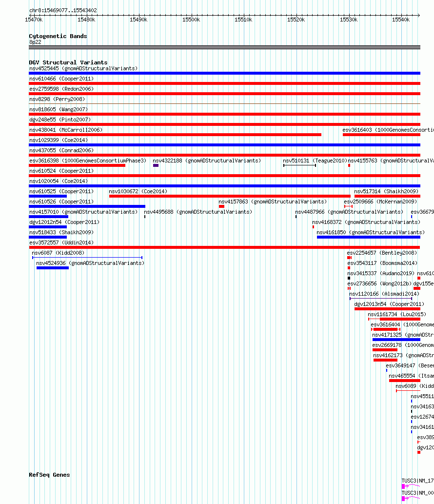
Task: Click nsv4487966 gnomADStructuralVariants label
Action: click(349, 212)
